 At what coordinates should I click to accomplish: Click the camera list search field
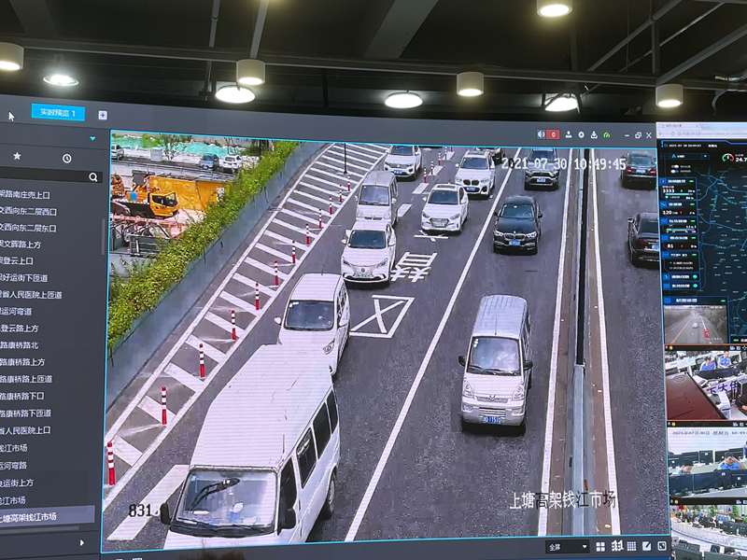coord(42,176)
